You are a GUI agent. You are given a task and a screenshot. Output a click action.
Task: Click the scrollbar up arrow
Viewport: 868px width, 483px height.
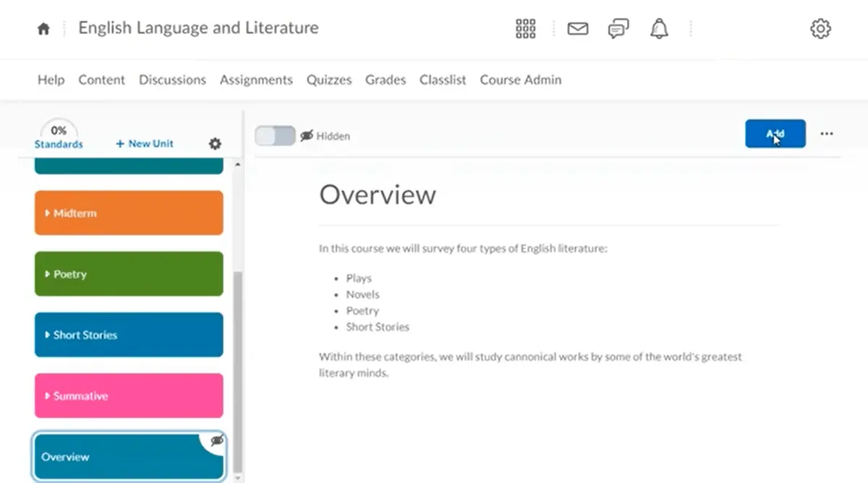(238, 165)
